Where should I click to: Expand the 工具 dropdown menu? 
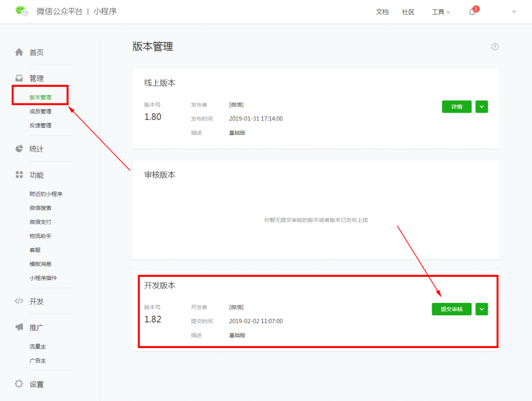point(441,12)
